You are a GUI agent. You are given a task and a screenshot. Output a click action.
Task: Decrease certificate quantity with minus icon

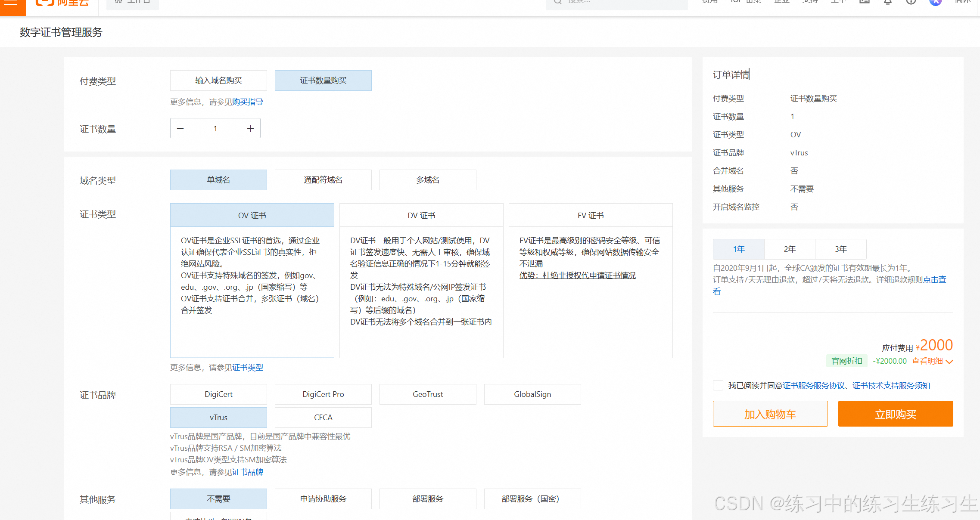pos(180,129)
